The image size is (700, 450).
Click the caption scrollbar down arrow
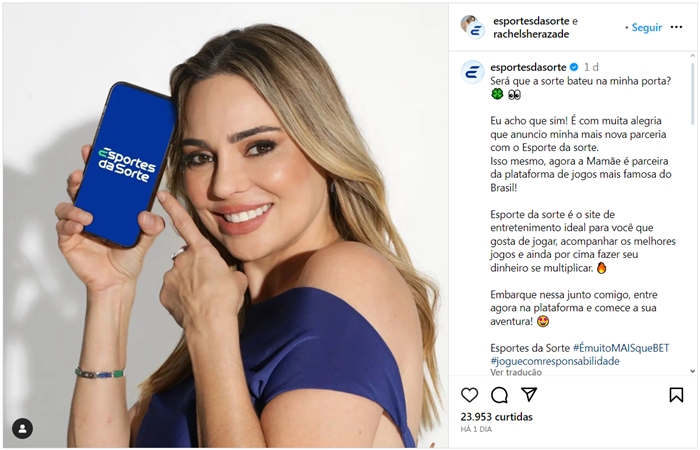pos(692,371)
